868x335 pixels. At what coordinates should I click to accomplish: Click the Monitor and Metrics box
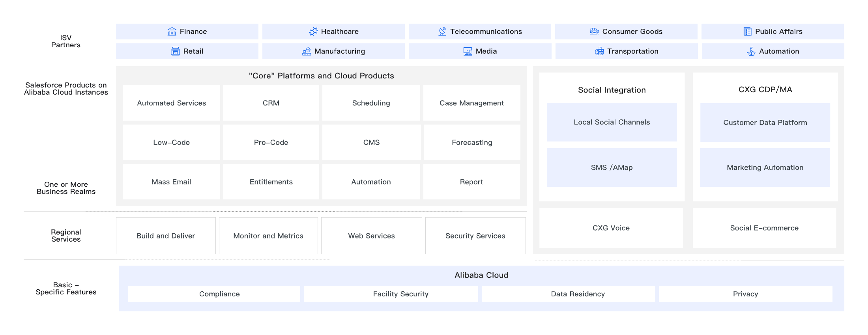(x=268, y=236)
